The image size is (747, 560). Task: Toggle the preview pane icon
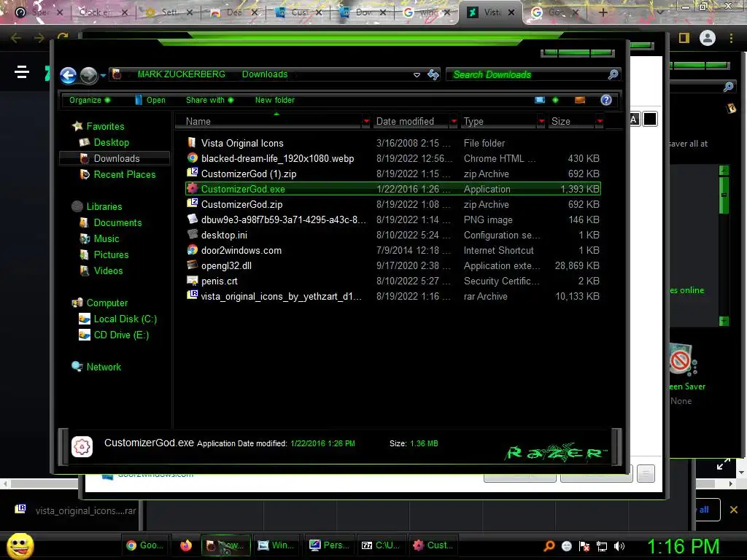click(x=580, y=100)
